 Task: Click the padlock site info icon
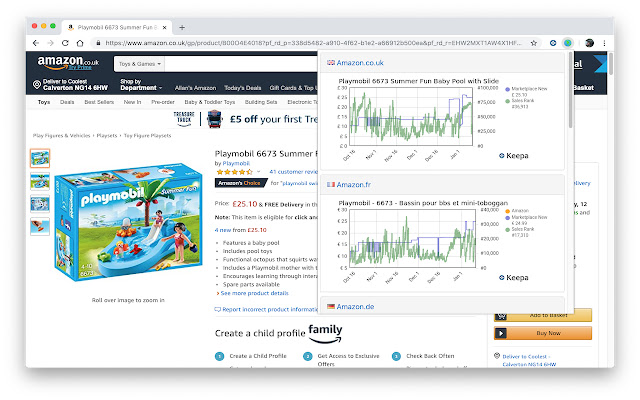pos(98,43)
